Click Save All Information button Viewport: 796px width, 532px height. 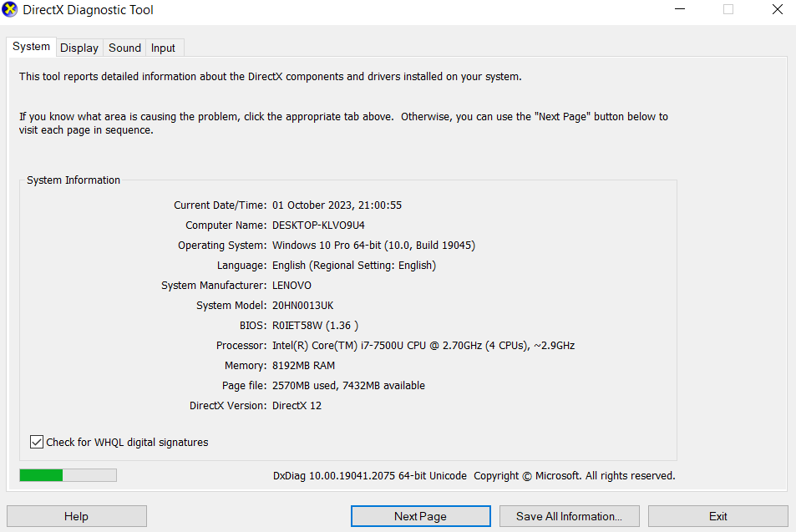(569, 516)
